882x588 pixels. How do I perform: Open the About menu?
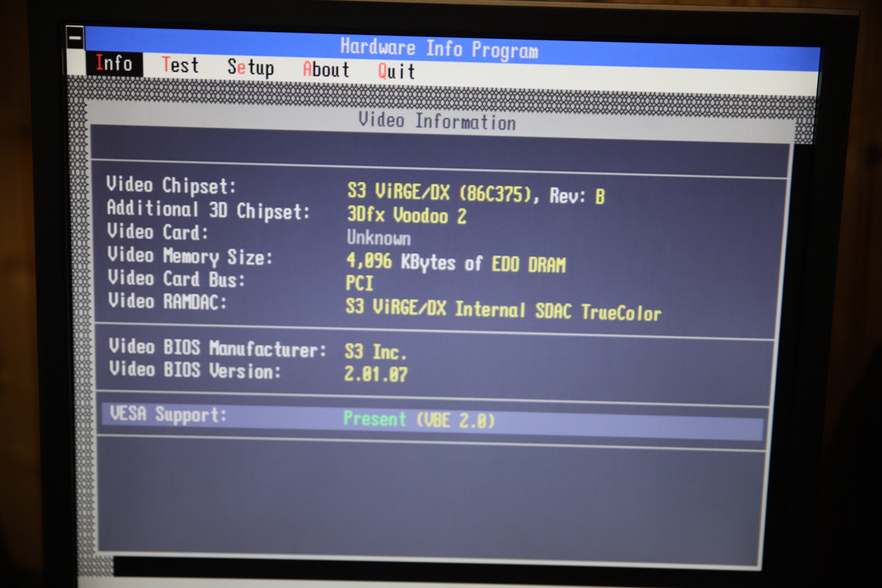[326, 69]
